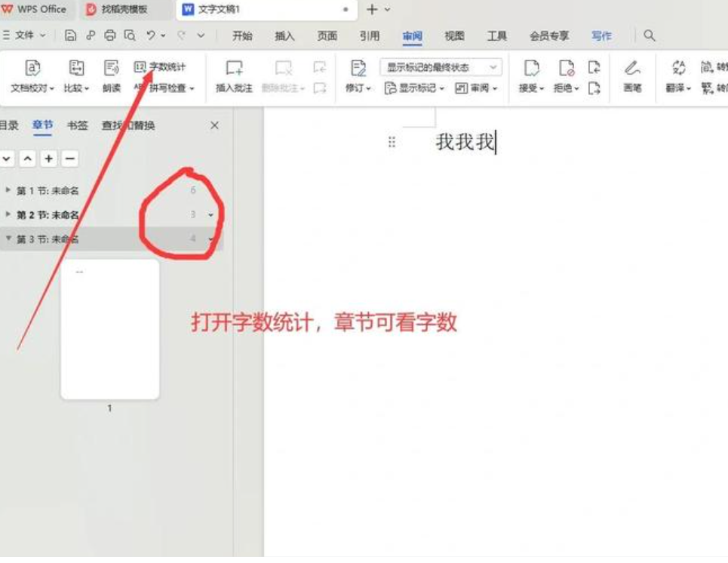728x563 pixels.
Task: Open the 显示标记 dropdown menu
Action: coord(414,88)
